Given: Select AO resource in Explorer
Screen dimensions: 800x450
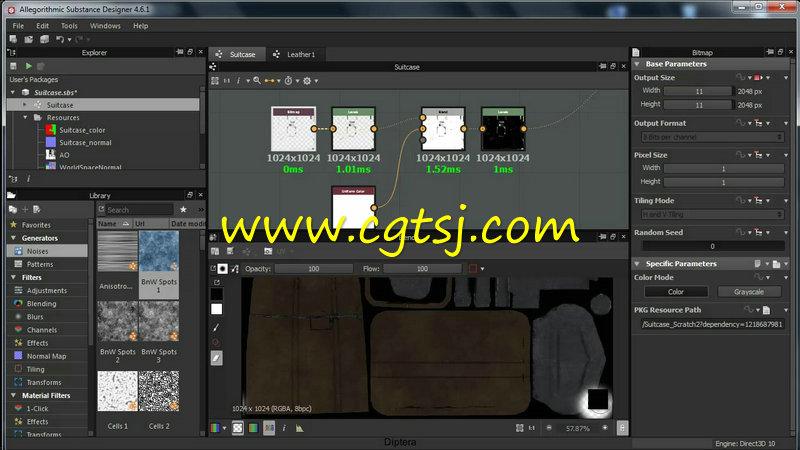Looking at the screenshot, I should pyautogui.click(x=64, y=155).
